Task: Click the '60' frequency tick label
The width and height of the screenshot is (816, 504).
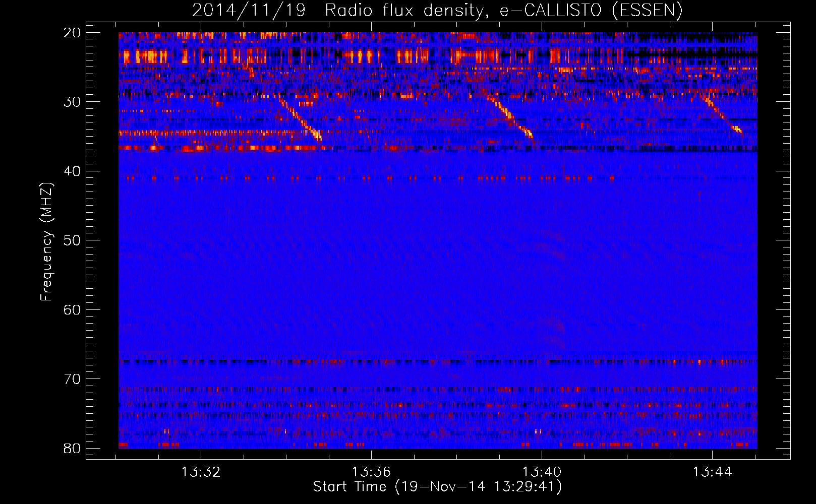Action: (72, 310)
